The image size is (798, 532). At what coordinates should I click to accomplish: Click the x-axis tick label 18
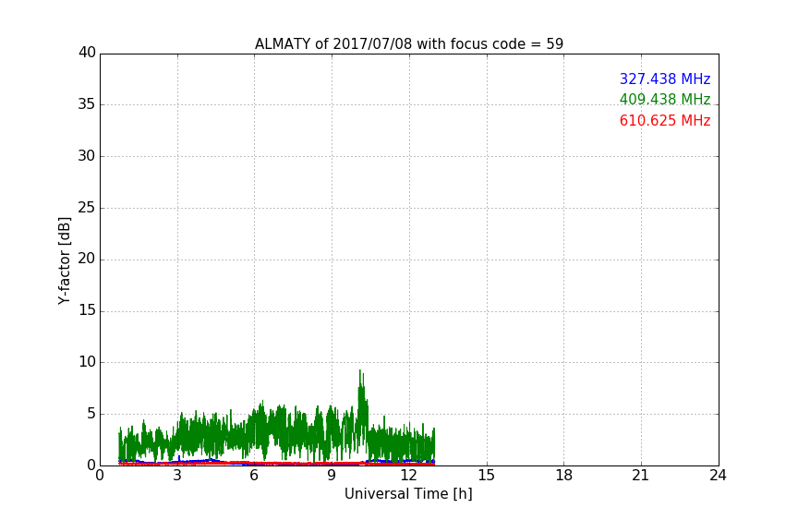(x=564, y=476)
